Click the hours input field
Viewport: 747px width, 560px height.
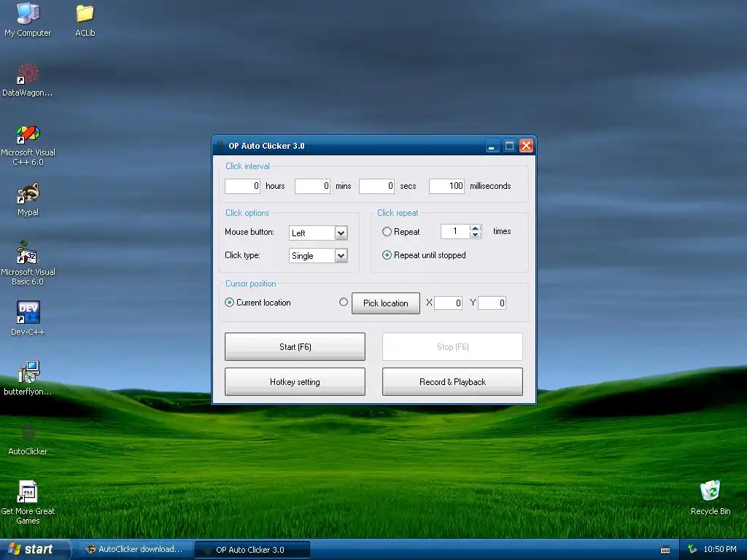(x=242, y=186)
